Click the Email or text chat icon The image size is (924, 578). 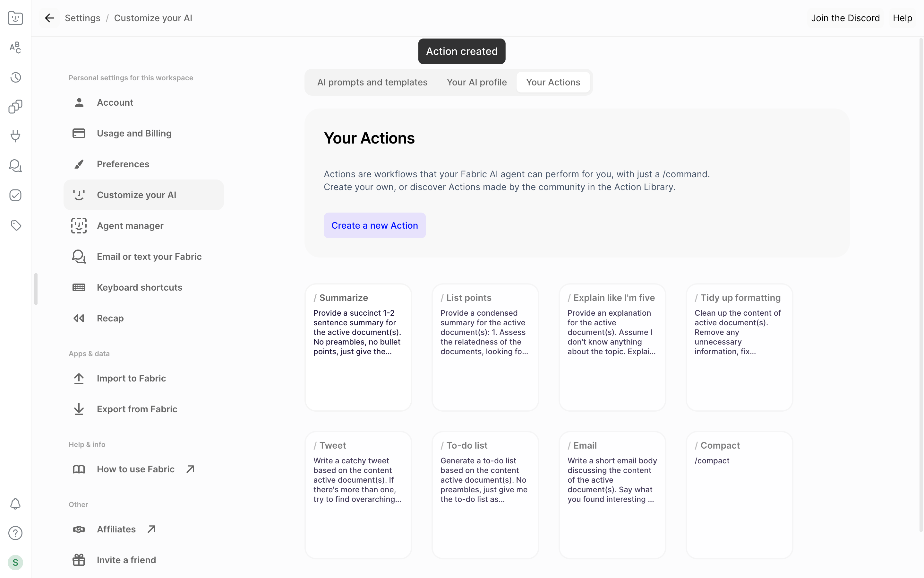pos(79,257)
